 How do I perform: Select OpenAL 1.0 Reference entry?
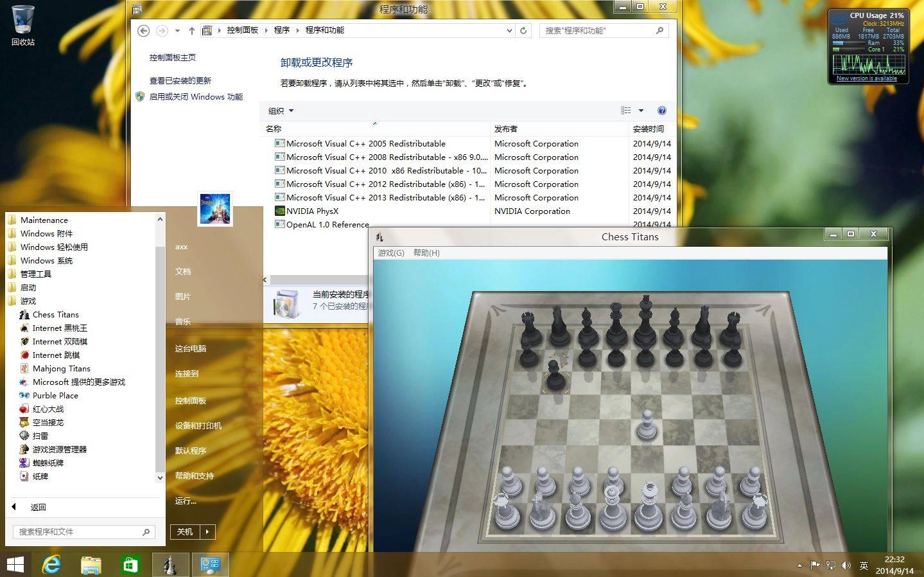click(x=327, y=224)
